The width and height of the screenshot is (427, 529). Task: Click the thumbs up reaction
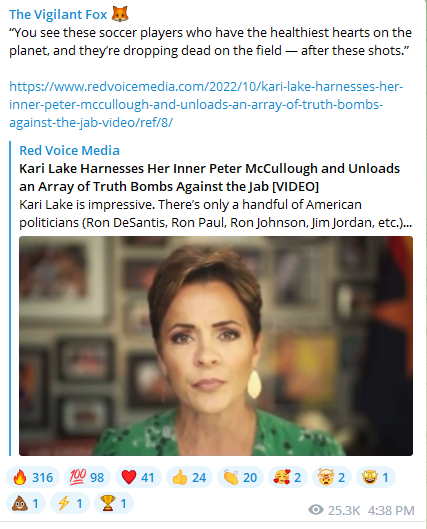[x=189, y=477]
